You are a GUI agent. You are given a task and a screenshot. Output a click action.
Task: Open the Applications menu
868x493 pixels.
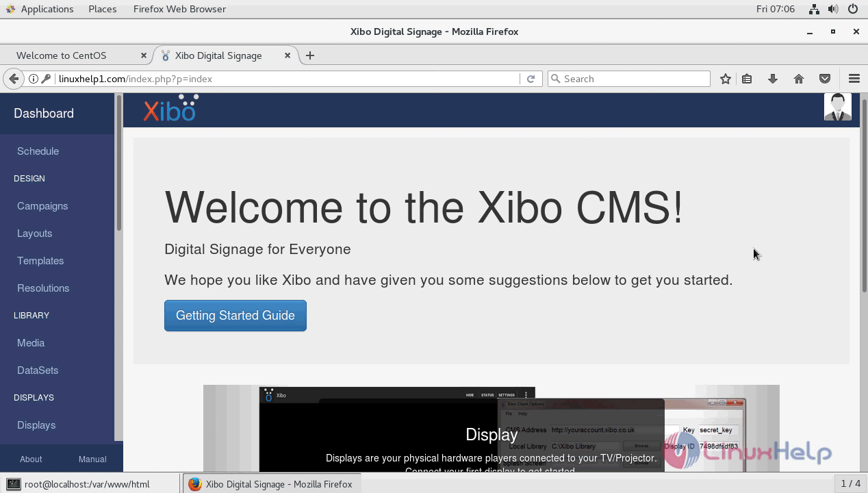pos(40,9)
